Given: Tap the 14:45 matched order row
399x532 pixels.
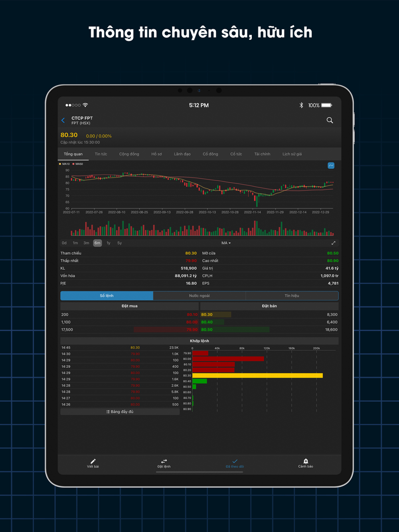Looking at the screenshot, I should [x=120, y=348].
